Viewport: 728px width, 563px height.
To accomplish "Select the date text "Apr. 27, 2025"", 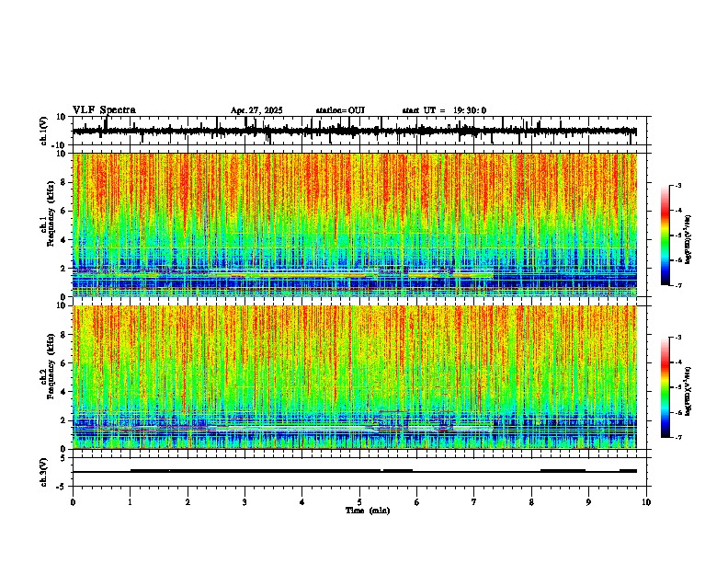I will click(256, 110).
